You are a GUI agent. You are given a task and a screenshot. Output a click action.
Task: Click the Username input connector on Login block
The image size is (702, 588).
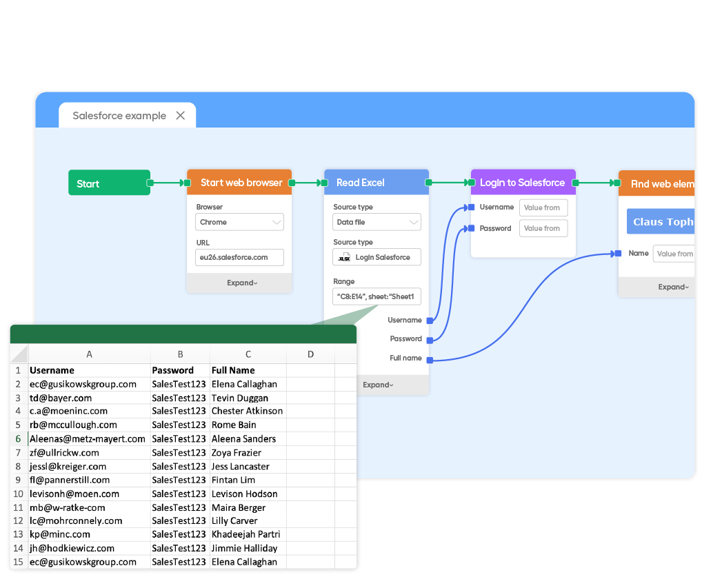[471, 207]
